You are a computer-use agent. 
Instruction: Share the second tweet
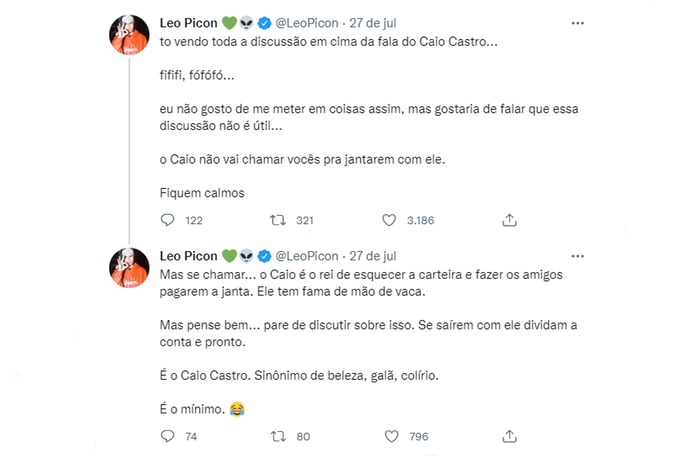pyautogui.click(x=509, y=436)
